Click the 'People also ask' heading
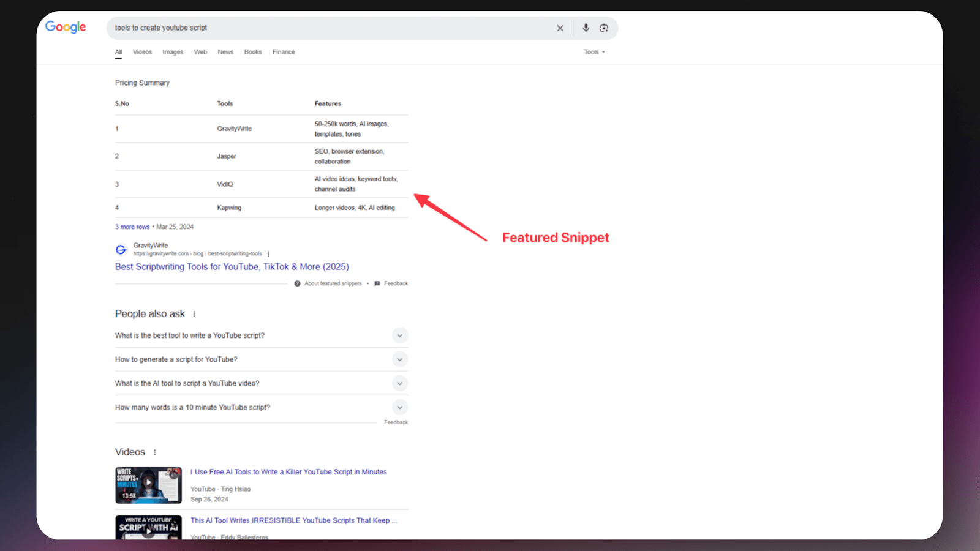Viewport: 980px width, 551px height. [150, 314]
